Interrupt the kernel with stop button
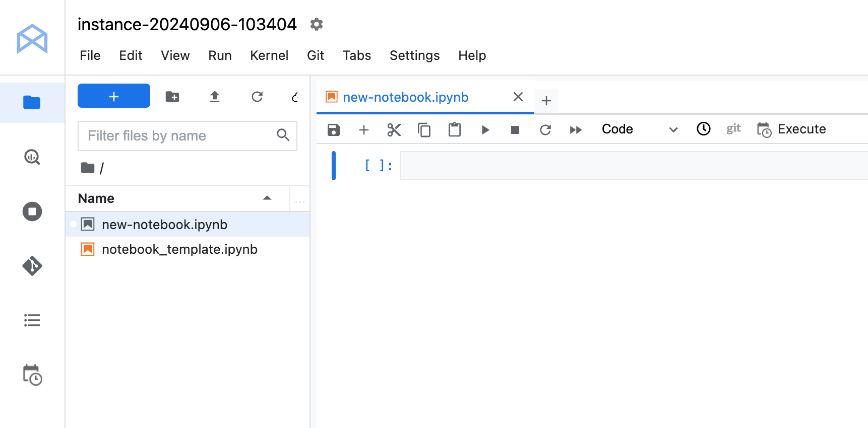Viewport: 868px width, 428px height. click(515, 130)
